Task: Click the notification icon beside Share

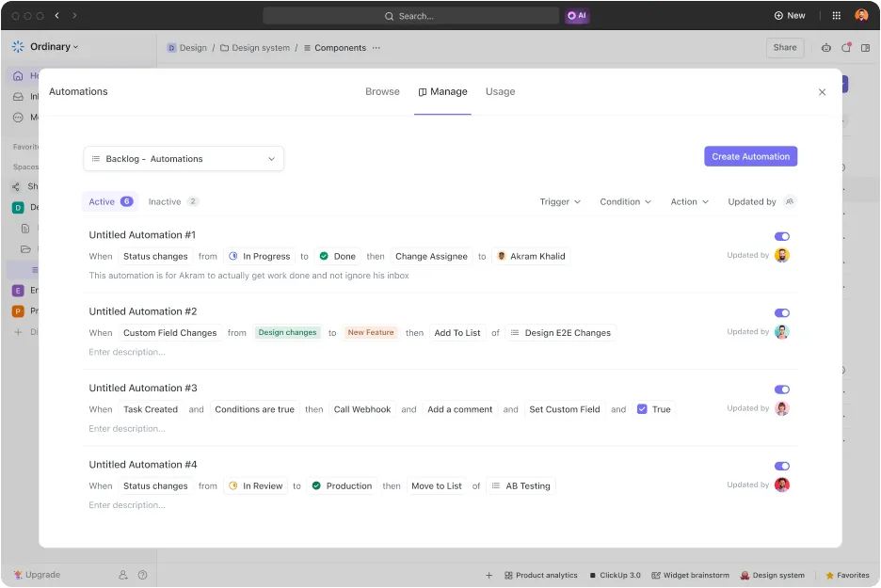Action: 845,48
